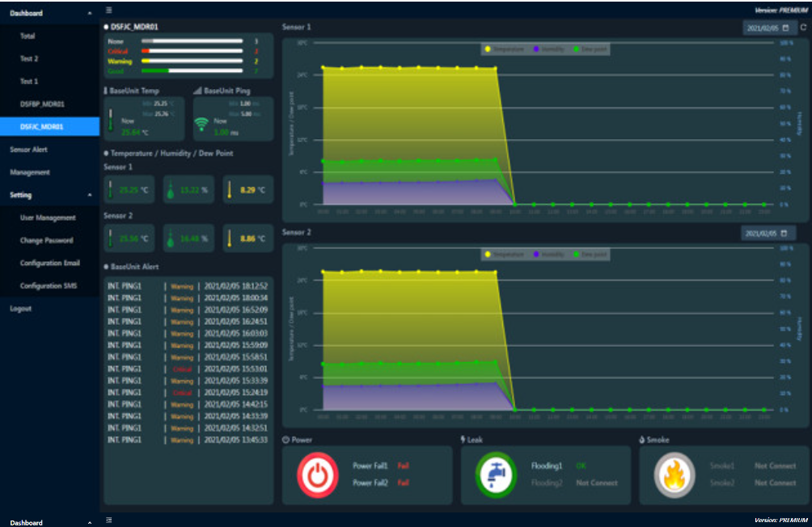Click Sensor 2 yellow dew point thermometer icon
The width and height of the screenshot is (812, 527).
click(x=230, y=238)
